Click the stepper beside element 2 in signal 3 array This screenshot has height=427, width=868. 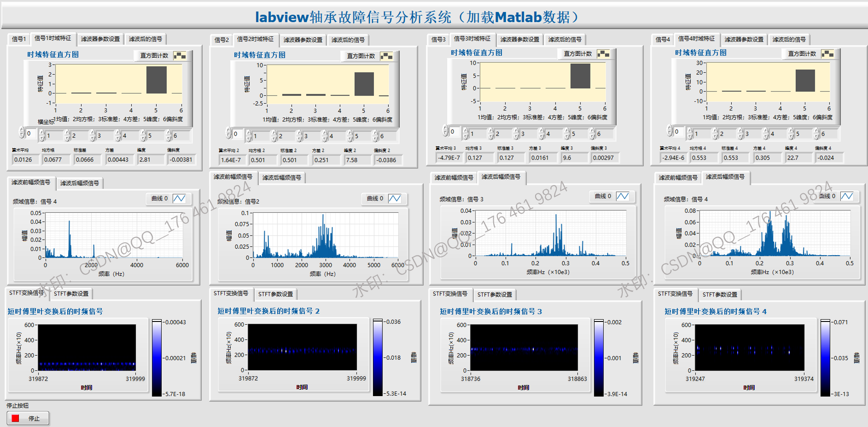pyautogui.click(x=491, y=133)
